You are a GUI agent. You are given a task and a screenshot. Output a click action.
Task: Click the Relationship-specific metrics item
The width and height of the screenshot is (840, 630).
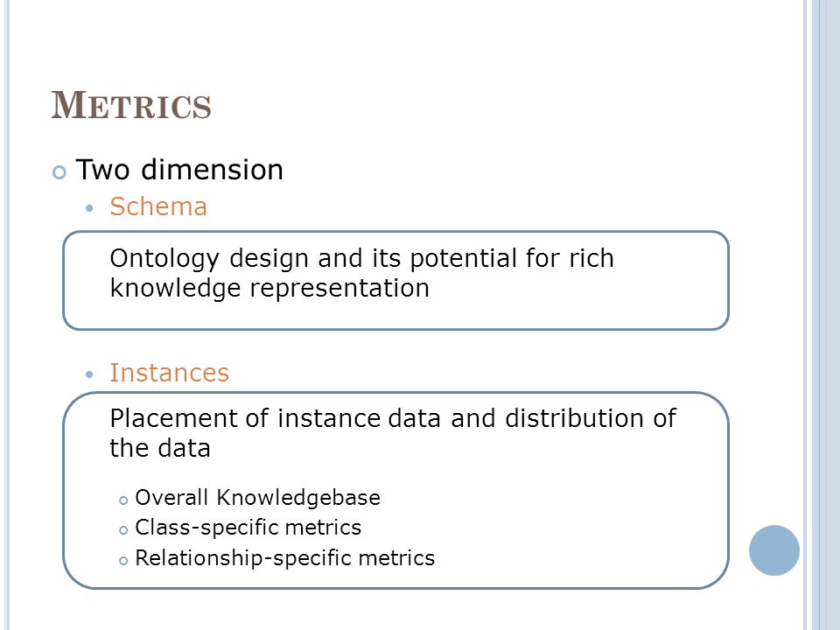[284, 558]
